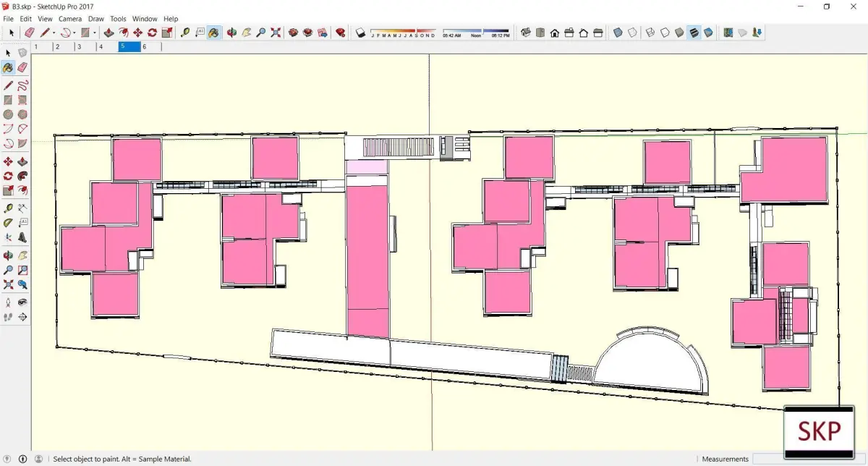The height and width of the screenshot is (466, 868).
Task: Select the Make Component tool
Action: pyautogui.click(x=22, y=53)
